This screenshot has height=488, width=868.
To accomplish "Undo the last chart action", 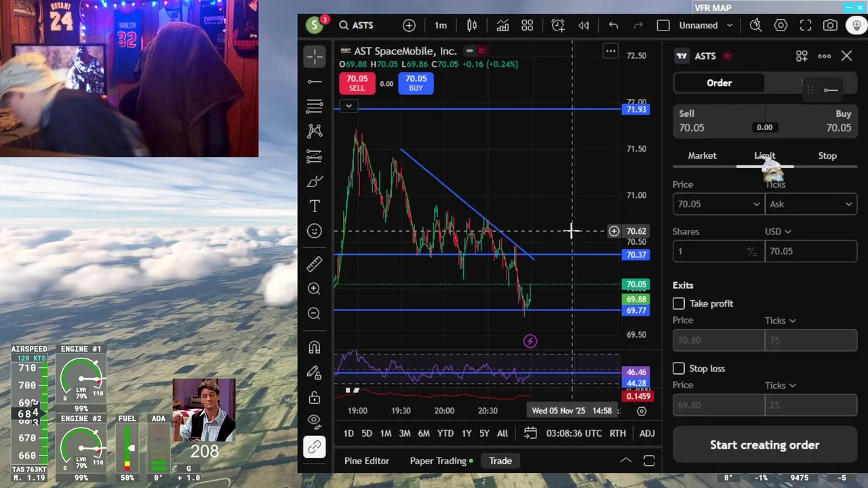I will pyautogui.click(x=613, y=25).
